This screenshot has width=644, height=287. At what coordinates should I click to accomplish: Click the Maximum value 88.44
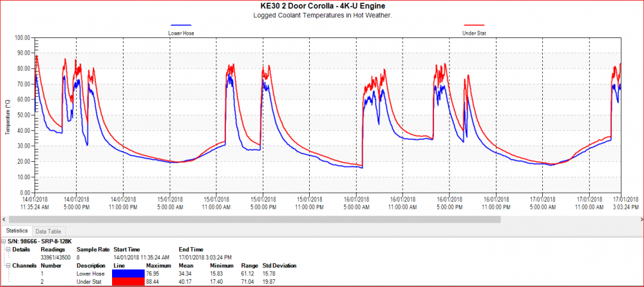coord(153,282)
